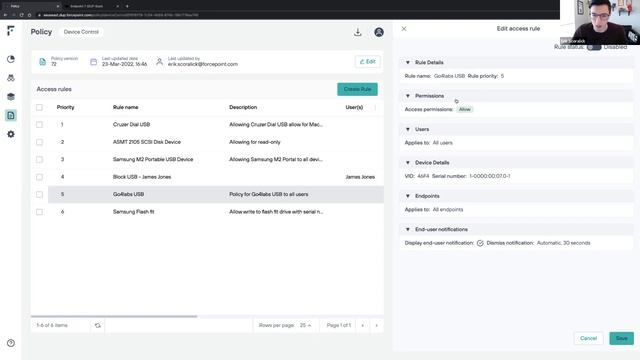Open the binoculars investigation icon in sidebar

pyautogui.click(x=11, y=78)
